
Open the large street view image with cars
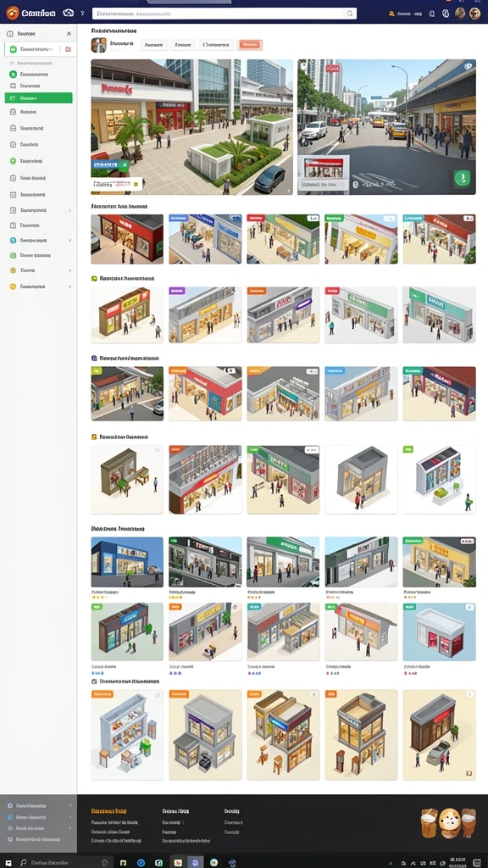[386, 127]
